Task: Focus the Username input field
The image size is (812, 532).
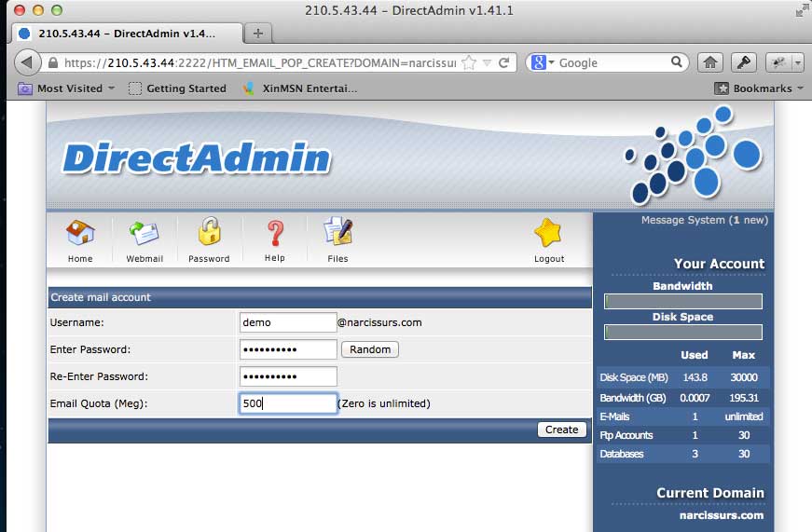Action: point(288,322)
